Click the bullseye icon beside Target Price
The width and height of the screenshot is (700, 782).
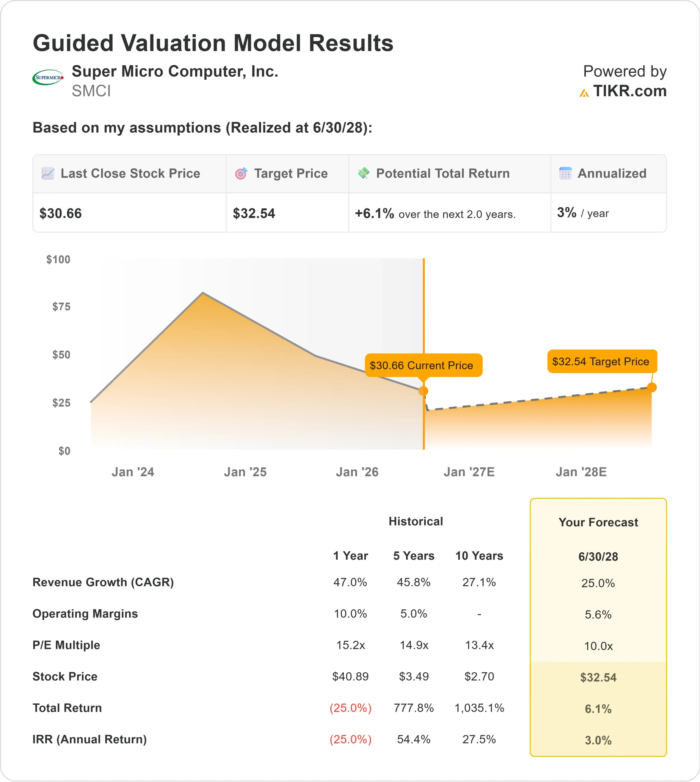pyautogui.click(x=241, y=173)
